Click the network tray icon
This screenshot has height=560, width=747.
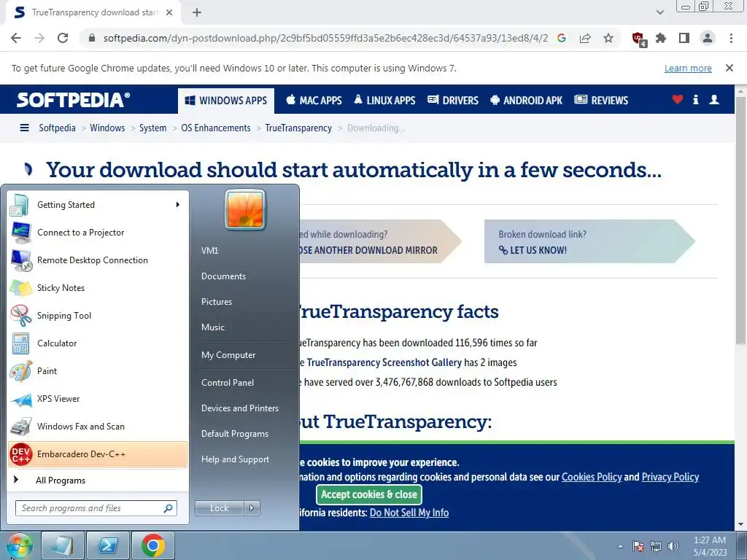click(656, 546)
